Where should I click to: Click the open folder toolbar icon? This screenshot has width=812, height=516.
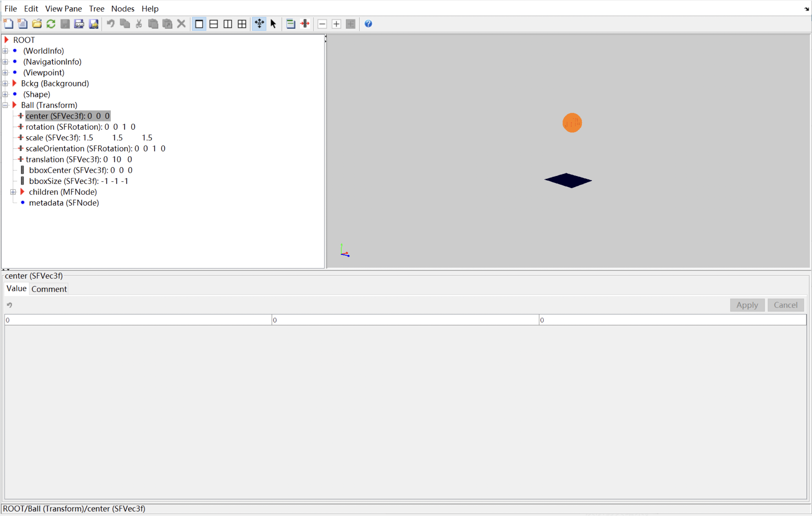tap(37, 24)
